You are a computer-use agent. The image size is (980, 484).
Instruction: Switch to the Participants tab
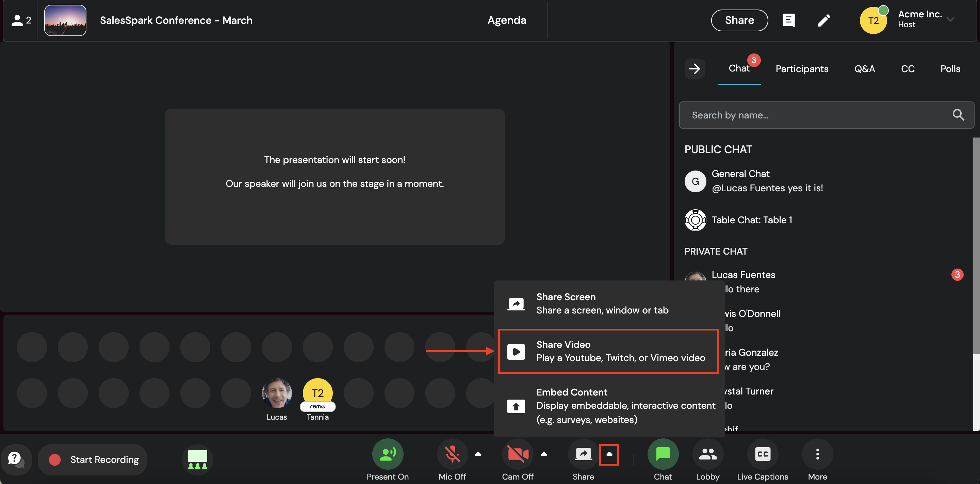(x=802, y=69)
